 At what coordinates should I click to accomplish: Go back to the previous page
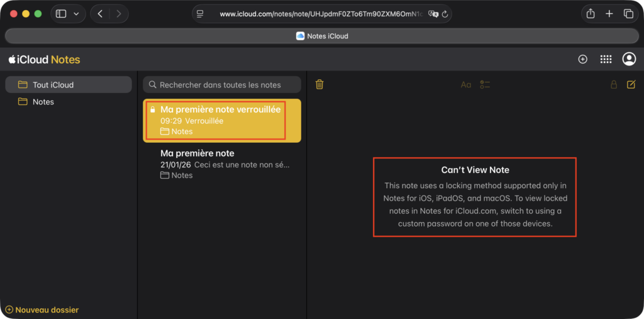coord(100,14)
